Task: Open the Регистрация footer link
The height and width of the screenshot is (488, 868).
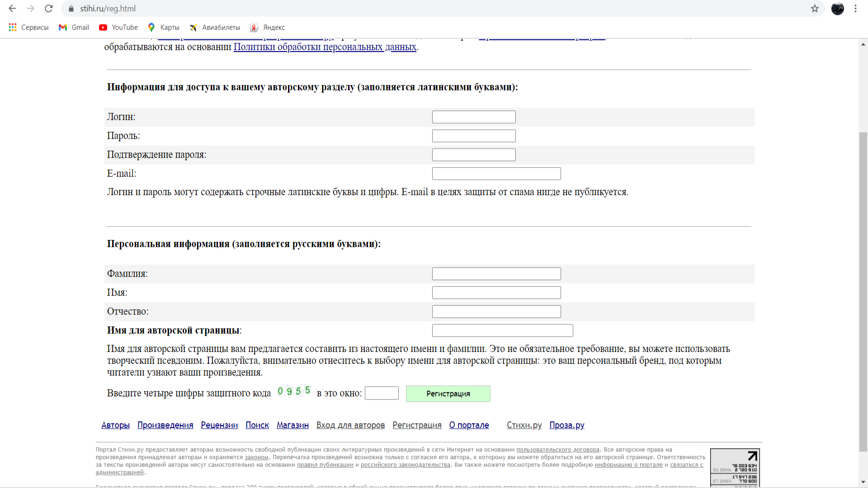Action: point(417,425)
